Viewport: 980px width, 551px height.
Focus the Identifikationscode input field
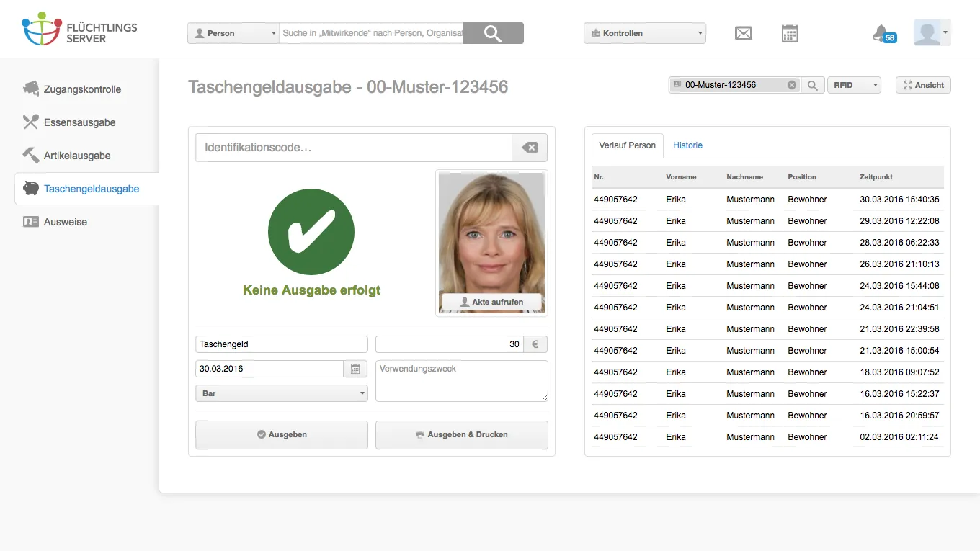click(354, 148)
